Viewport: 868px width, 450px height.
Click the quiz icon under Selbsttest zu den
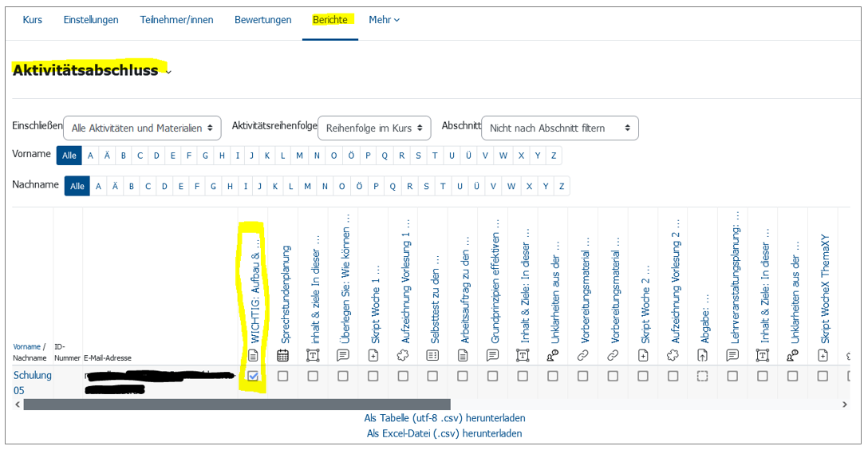click(433, 355)
